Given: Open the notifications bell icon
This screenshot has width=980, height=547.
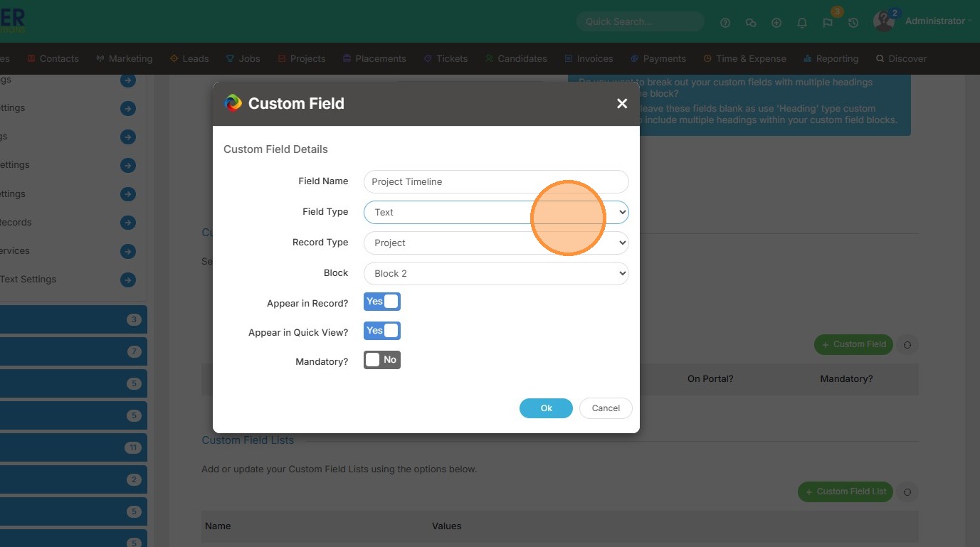Looking at the screenshot, I should pyautogui.click(x=802, y=22).
